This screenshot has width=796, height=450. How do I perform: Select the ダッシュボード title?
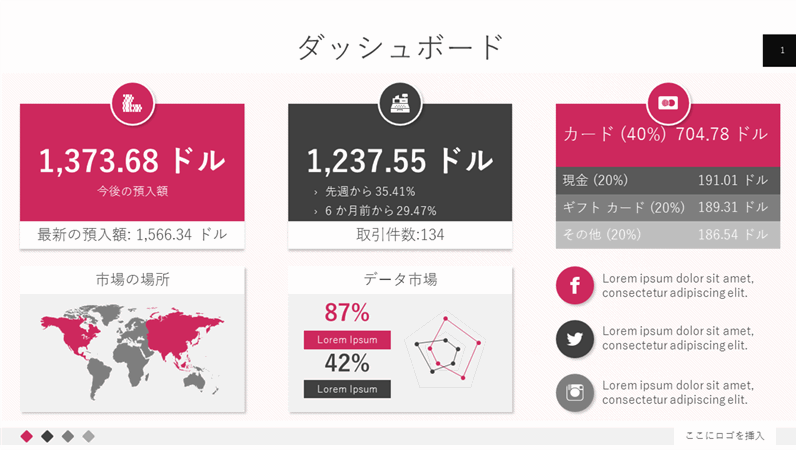(x=400, y=47)
